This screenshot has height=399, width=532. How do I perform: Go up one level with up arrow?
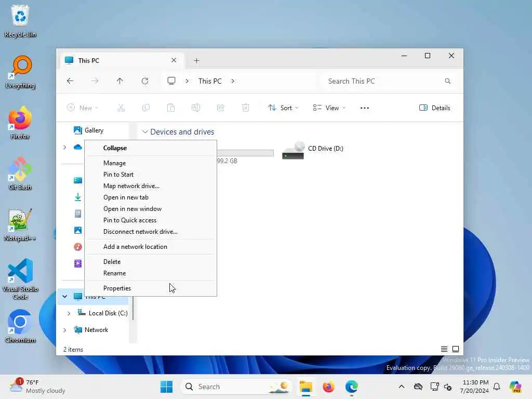pyautogui.click(x=120, y=81)
